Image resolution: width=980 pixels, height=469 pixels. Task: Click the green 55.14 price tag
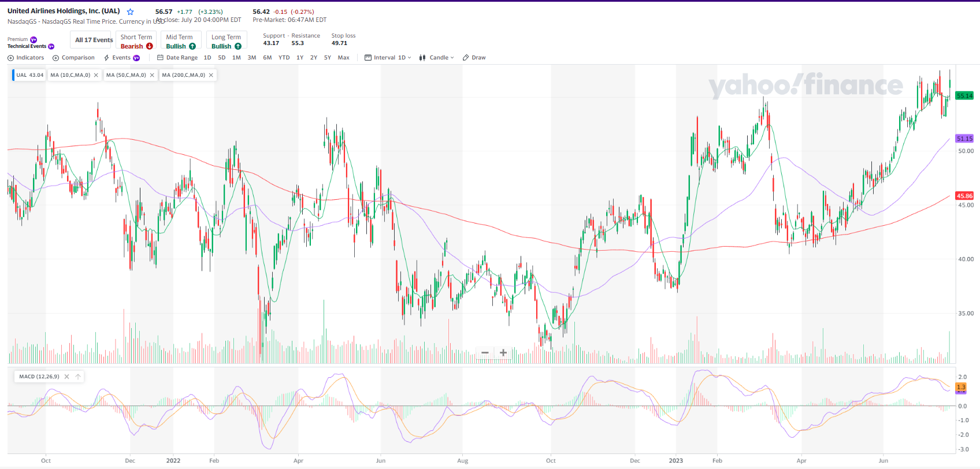[964, 96]
